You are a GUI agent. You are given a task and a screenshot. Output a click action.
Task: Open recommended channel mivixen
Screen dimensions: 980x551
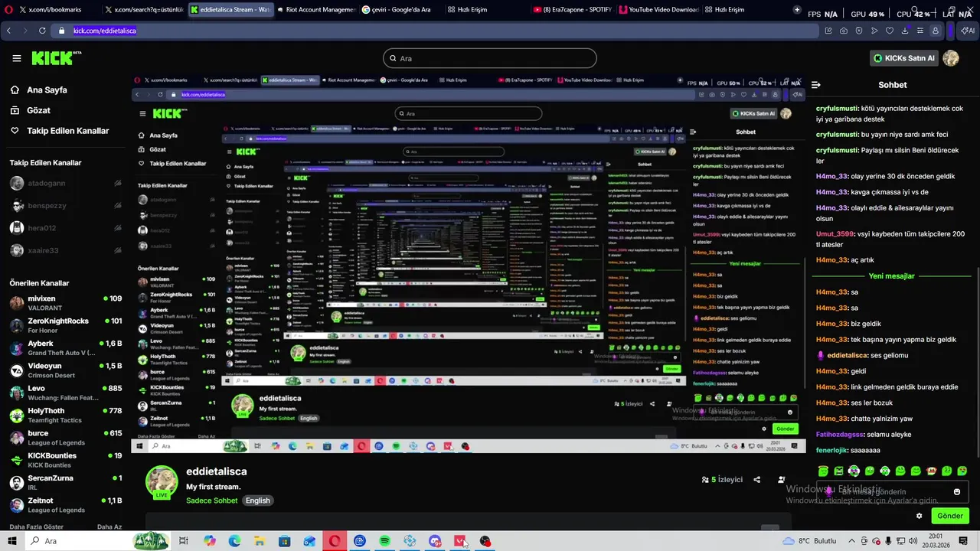65,303
